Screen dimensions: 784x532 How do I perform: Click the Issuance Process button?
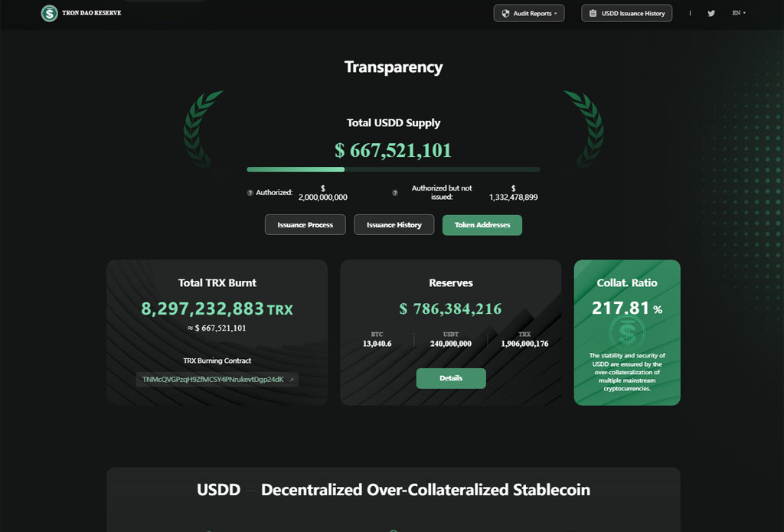tap(305, 225)
